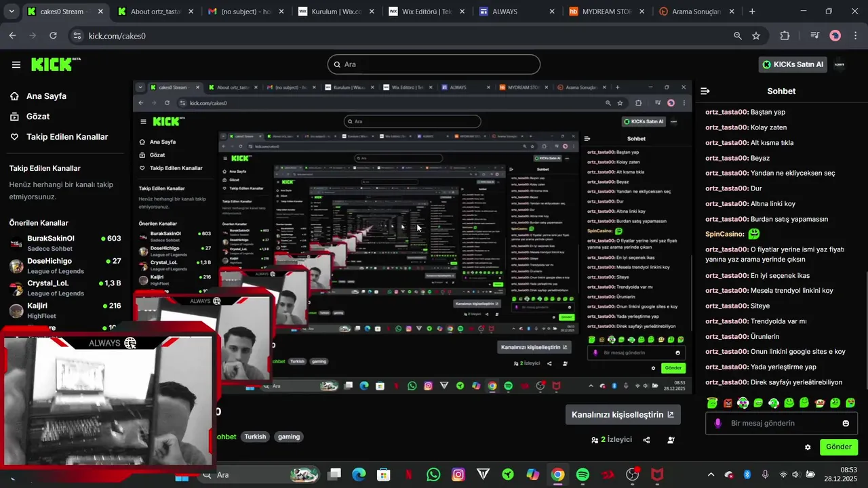The image size is (868, 488).
Task: Open Instagram from the taskbar
Action: point(458,474)
